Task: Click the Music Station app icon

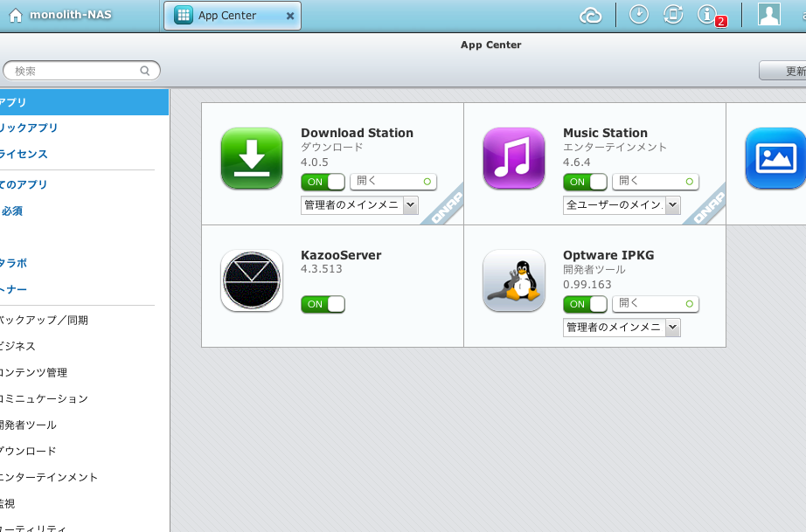Action: tap(514, 158)
